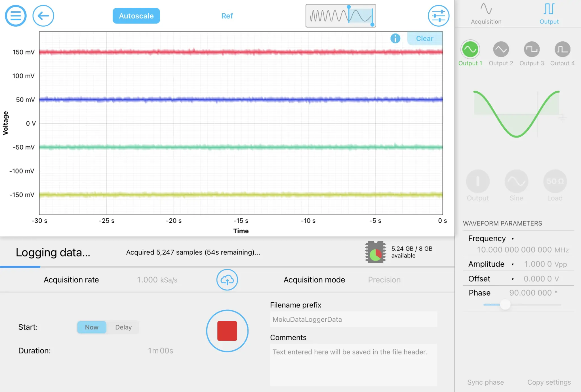The image size is (581, 392).
Task: Click the info icon on the chart
Action: (395, 38)
